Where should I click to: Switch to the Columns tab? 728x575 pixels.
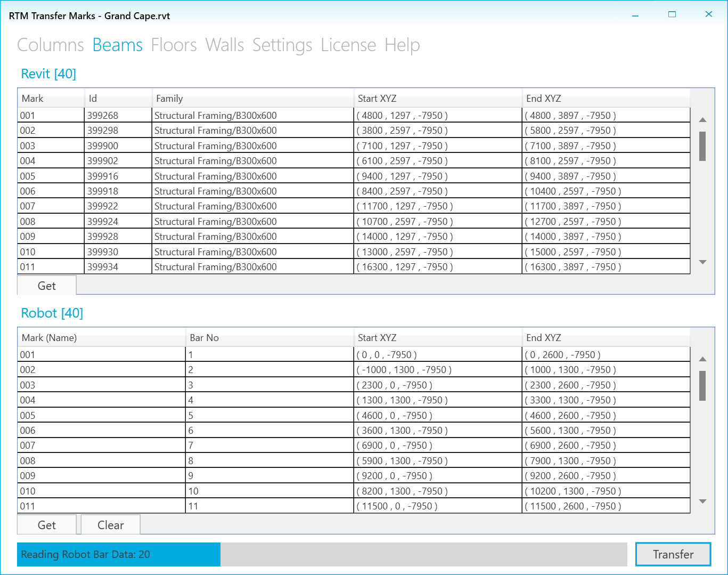coord(51,45)
